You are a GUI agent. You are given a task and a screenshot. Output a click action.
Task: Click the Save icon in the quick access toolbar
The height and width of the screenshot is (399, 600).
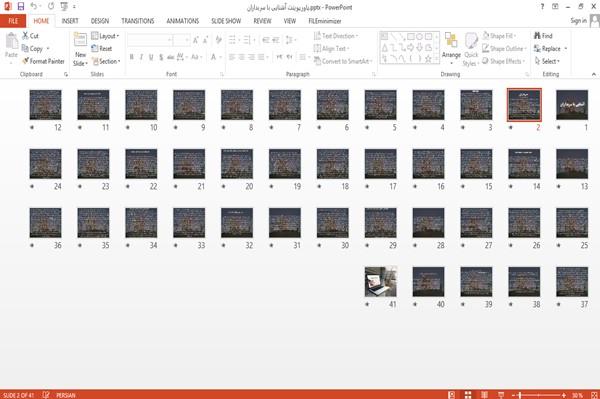coord(21,7)
